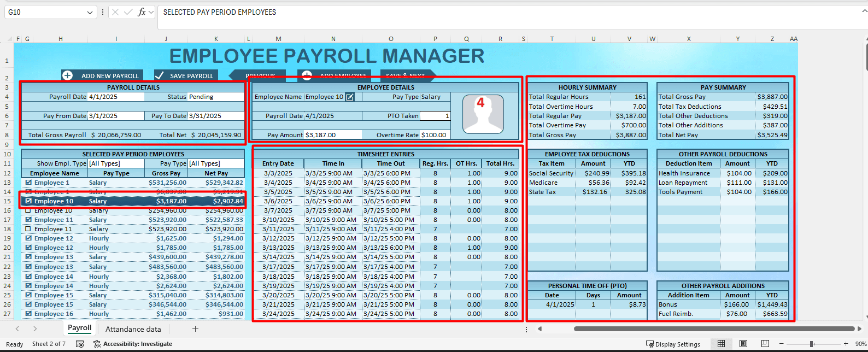Select column H header
The image size is (868, 352).
pos(61,39)
